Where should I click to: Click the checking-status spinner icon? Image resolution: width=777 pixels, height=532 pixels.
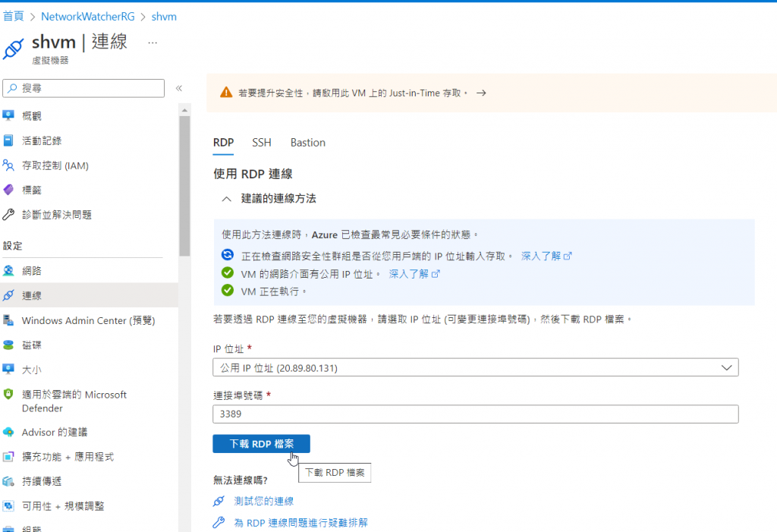[x=228, y=255]
